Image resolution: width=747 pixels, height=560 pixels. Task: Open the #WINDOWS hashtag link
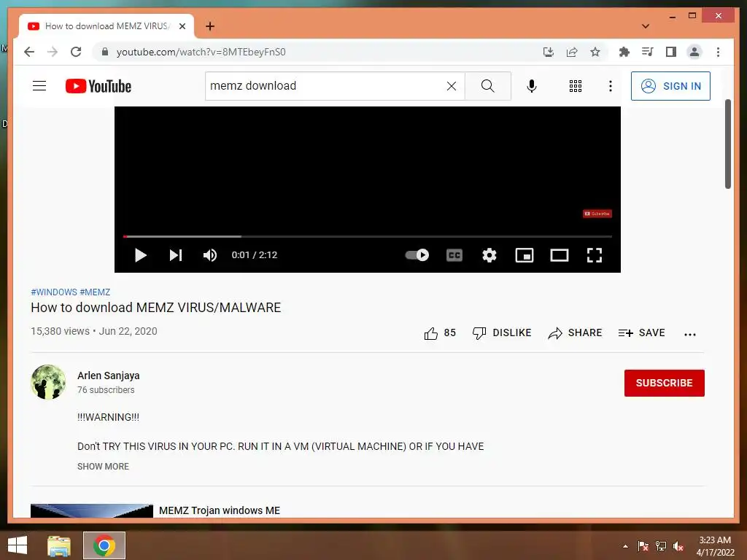(x=54, y=292)
